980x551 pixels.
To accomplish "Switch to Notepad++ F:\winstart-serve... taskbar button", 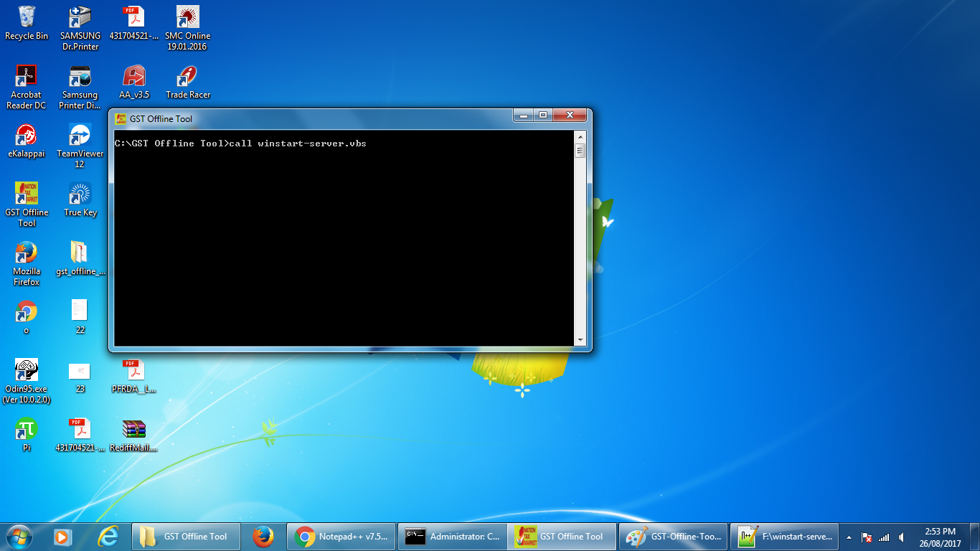I will 784,536.
